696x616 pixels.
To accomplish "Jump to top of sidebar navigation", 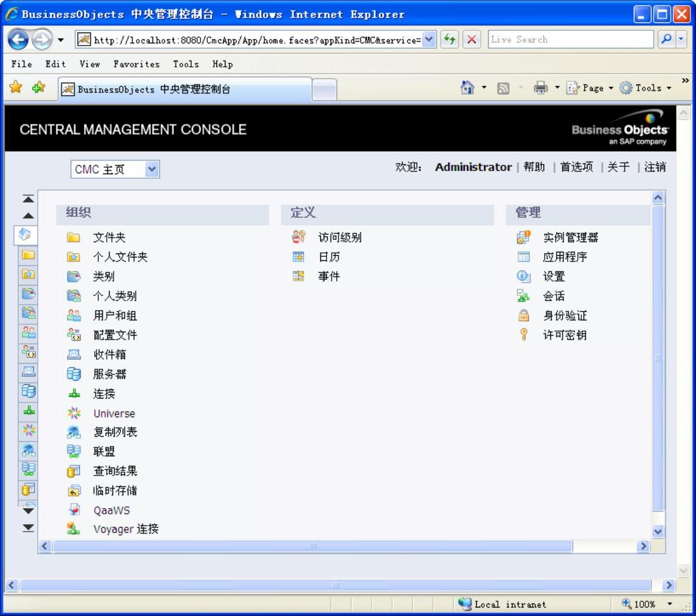I will click(28, 199).
